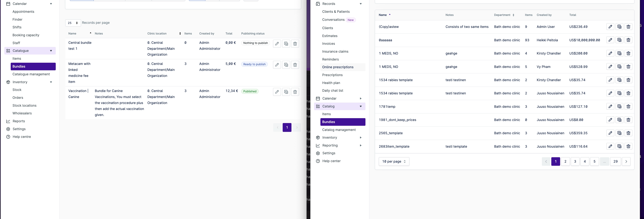Image resolution: width=644 pixels, height=219 pixels.
Task: Delete the Metacam with linked medicine bundle
Action: tap(295, 65)
